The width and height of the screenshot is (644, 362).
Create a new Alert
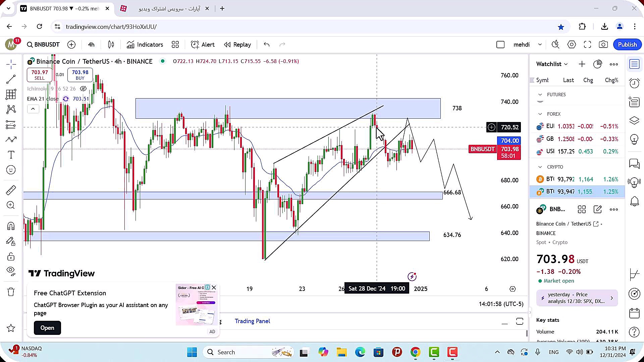(203, 45)
